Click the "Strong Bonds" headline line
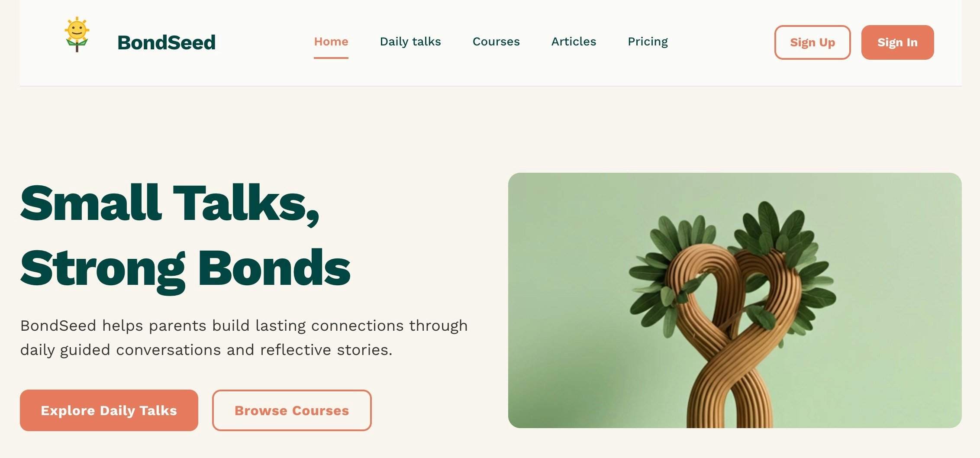The width and height of the screenshot is (980, 458). (185, 269)
